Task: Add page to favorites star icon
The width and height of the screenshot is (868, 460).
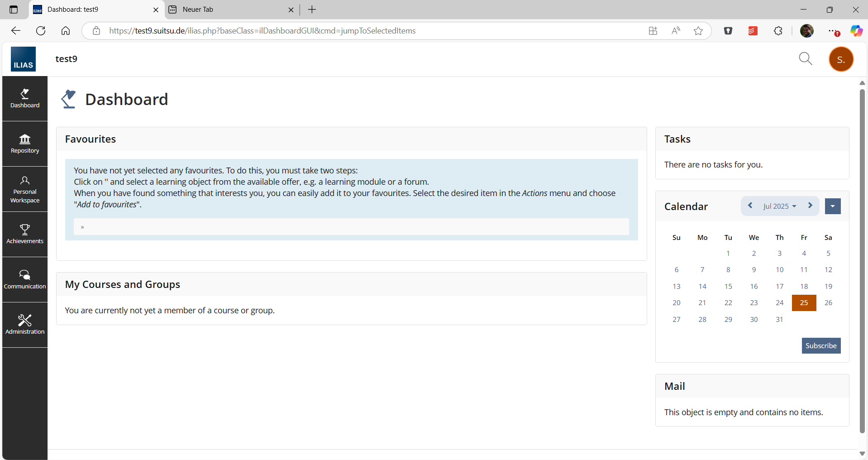Action: 698,31
